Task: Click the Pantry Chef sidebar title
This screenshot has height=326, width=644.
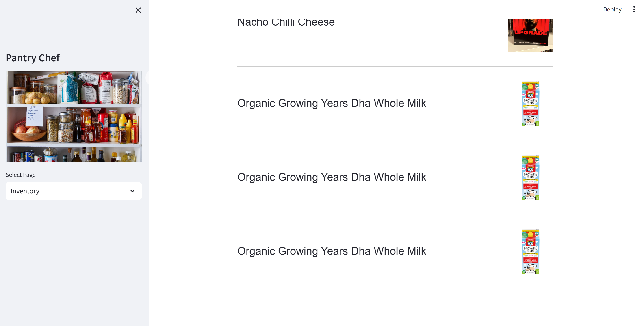Action: (x=33, y=58)
